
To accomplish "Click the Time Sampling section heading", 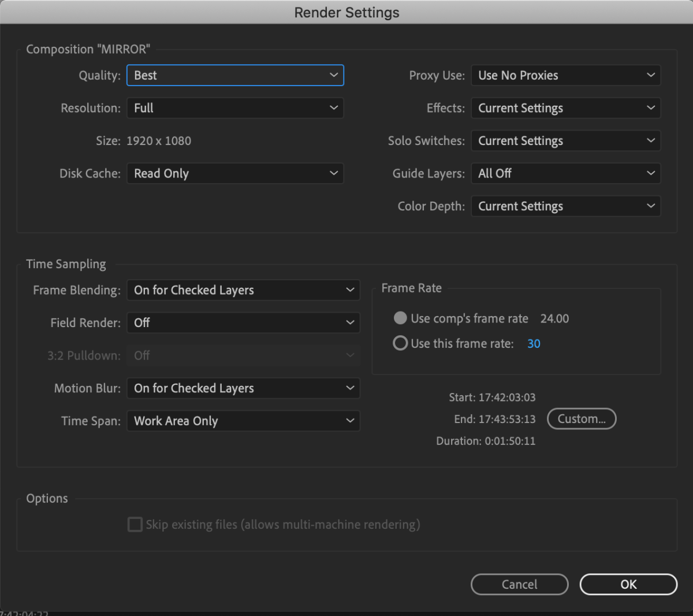I will click(66, 264).
